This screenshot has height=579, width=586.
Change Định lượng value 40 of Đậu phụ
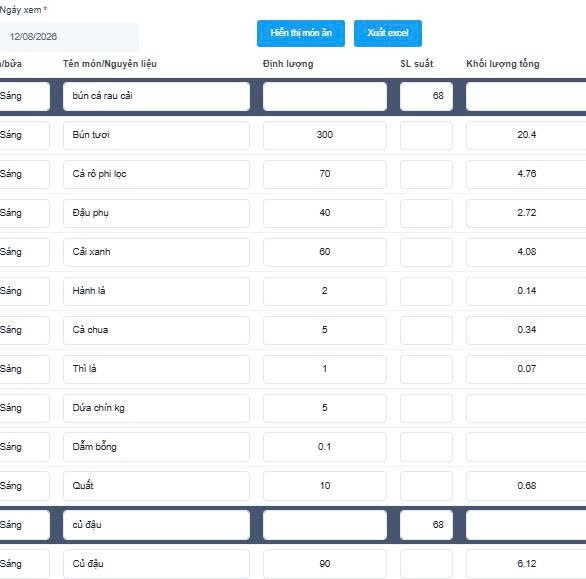[x=325, y=213]
